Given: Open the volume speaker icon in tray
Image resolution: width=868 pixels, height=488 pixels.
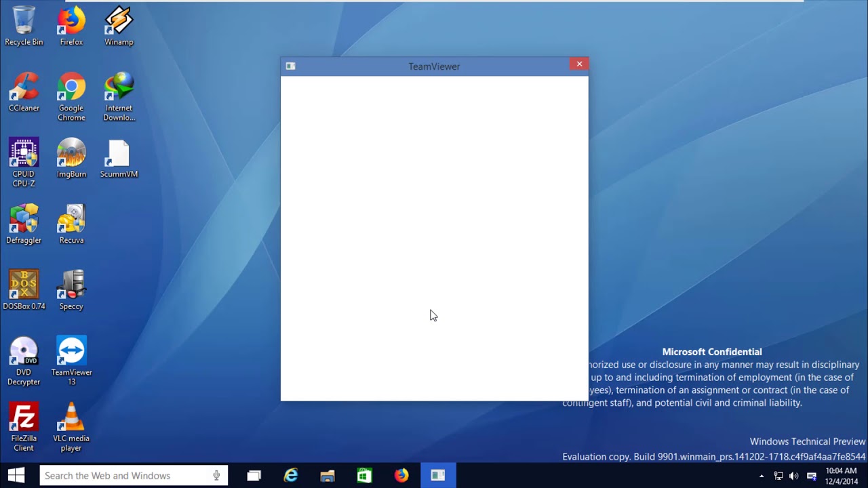Looking at the screenshot, I should [794, 476].
